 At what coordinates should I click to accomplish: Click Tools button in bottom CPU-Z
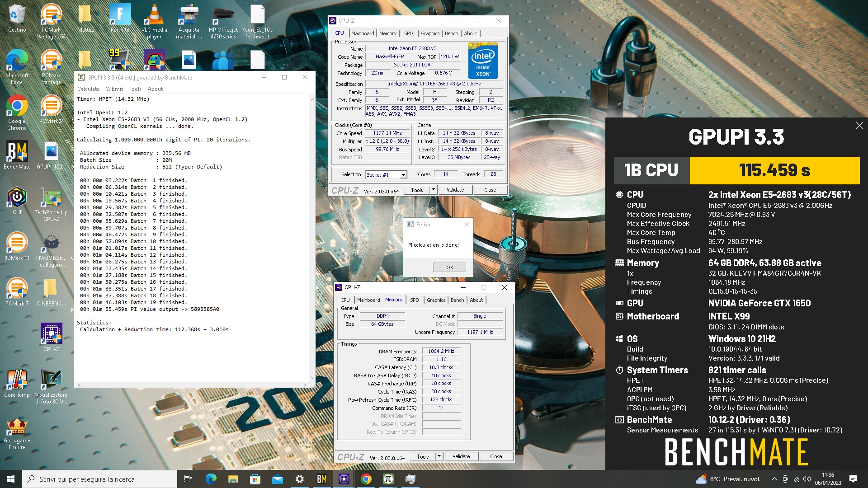point(423,456)
